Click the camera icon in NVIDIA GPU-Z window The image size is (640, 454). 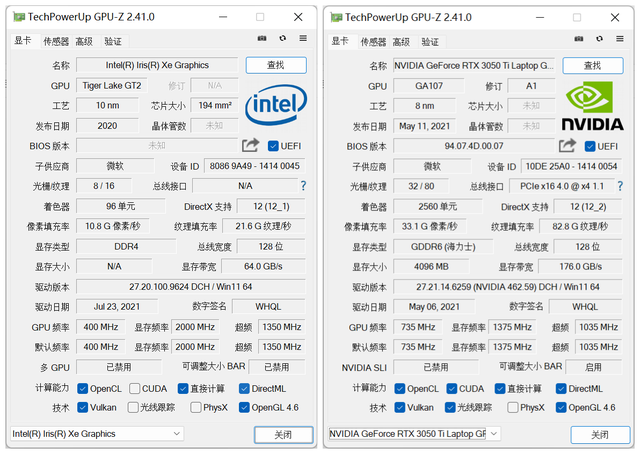(x=579, y=38)
